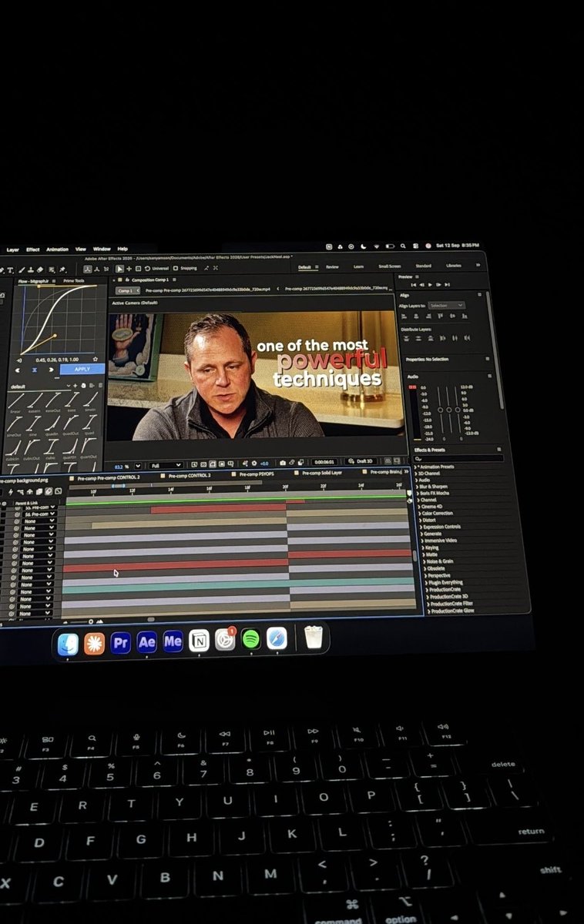Select the Puppet Pin tool
Viewport: 584px width, 924px height.
pyautogui.click(x=62, y=269)
